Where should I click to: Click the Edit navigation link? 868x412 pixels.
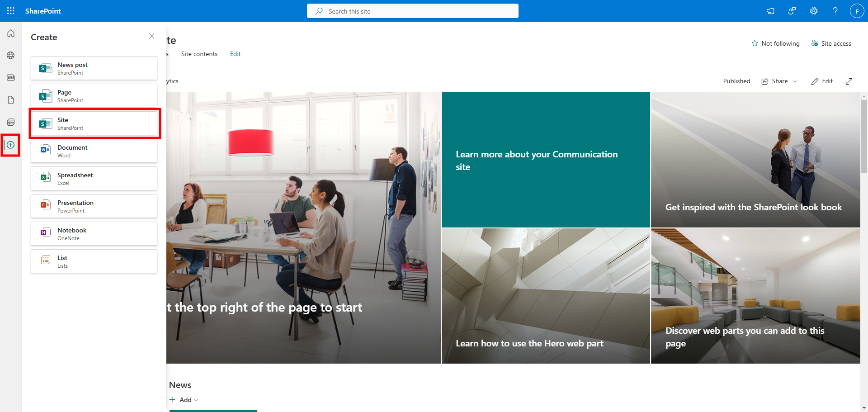[x=235, y=54]
